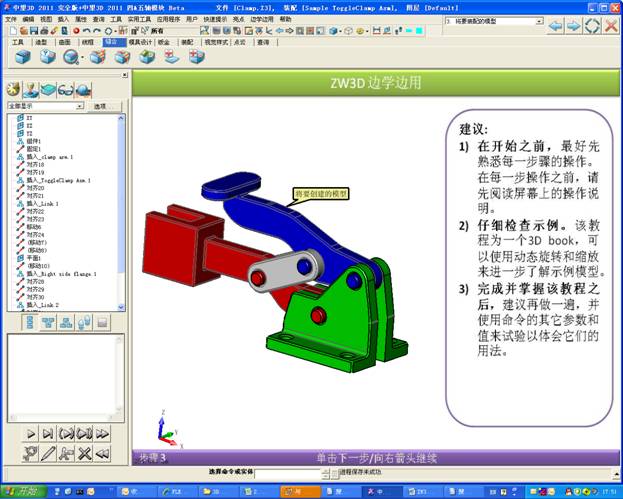The height and width of the screenshot is (499, 623).
Task: Click the magnifier sphere ribbon icon
Action: [x=71, y=57]
